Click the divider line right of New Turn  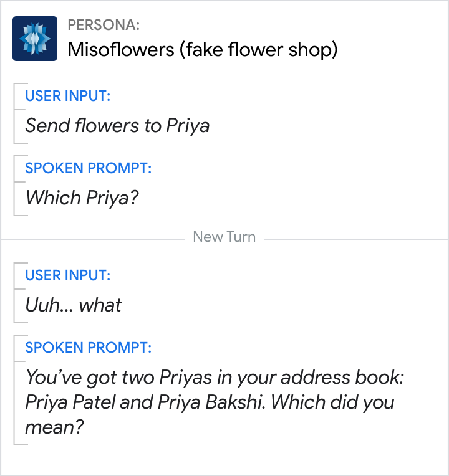click(x=355, y=239)
